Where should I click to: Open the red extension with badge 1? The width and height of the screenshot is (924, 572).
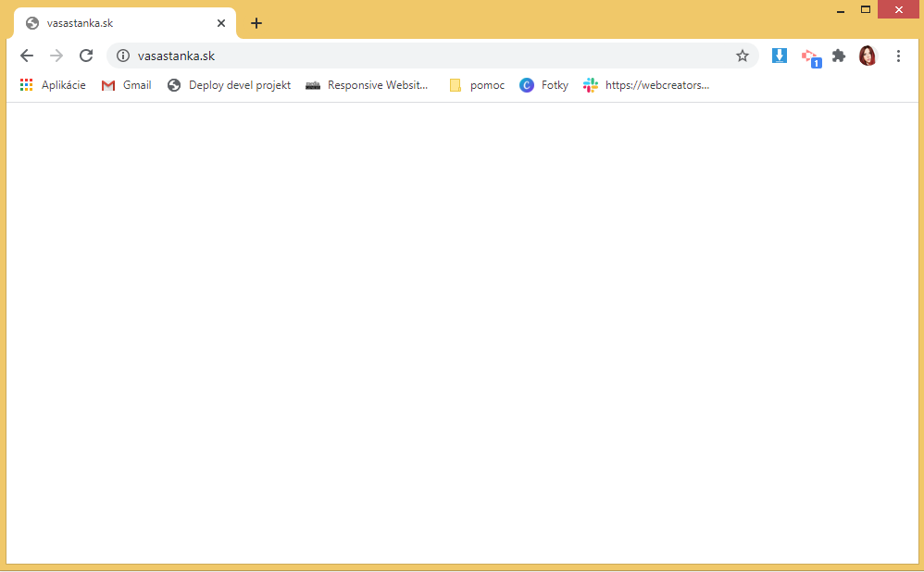click(x=811, y=57)
